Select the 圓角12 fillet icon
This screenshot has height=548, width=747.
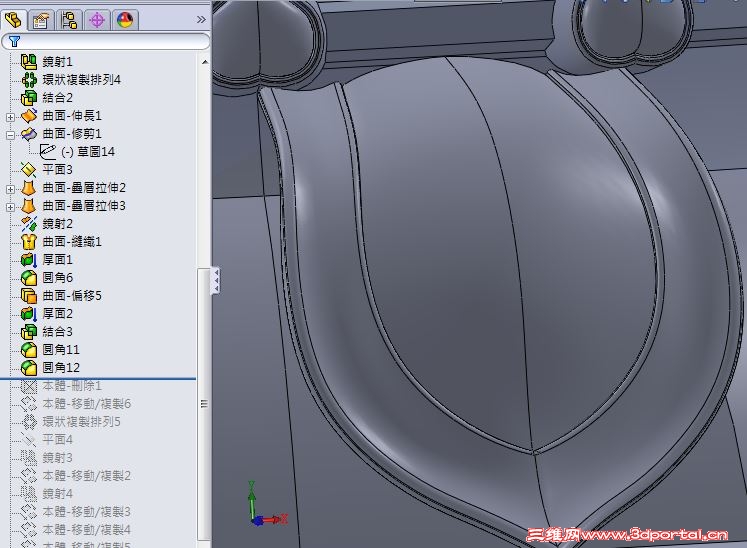point(29,368)
